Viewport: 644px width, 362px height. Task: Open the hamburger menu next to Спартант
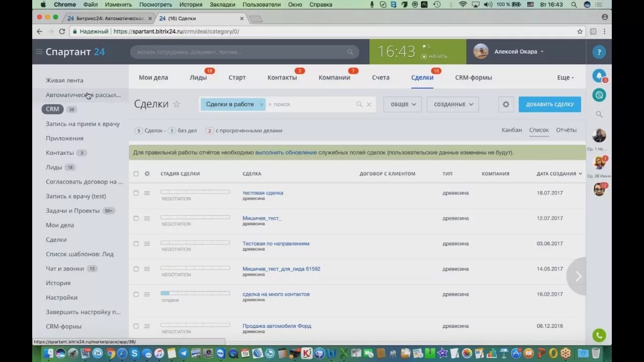(x=39, y=52)
